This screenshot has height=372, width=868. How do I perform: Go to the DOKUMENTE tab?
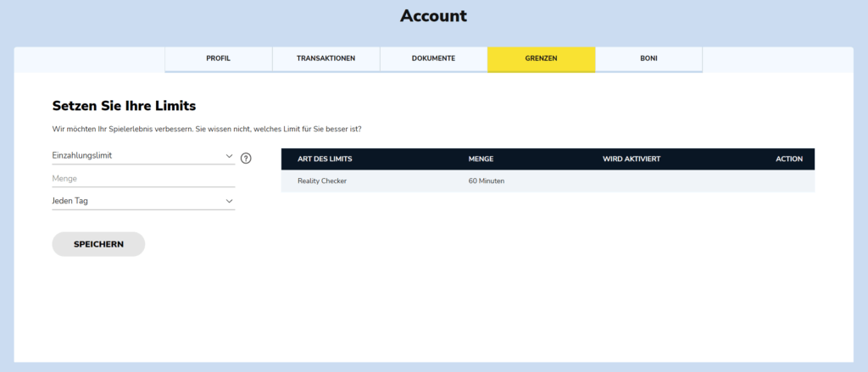[433, 58]
